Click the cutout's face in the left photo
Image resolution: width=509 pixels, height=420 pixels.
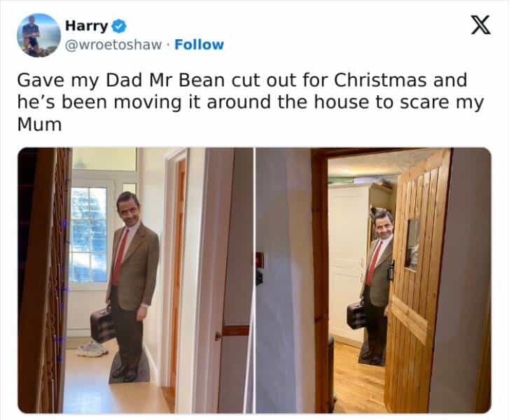click(130, 209)
